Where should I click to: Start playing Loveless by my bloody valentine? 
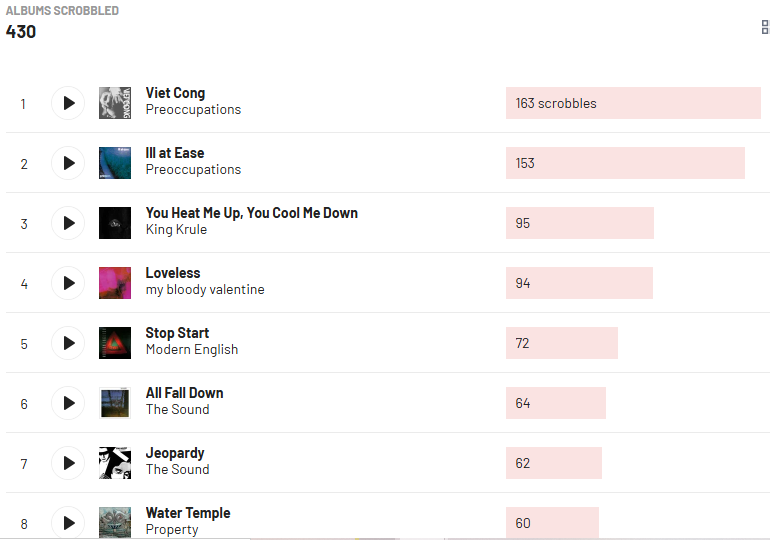(68, 283)
